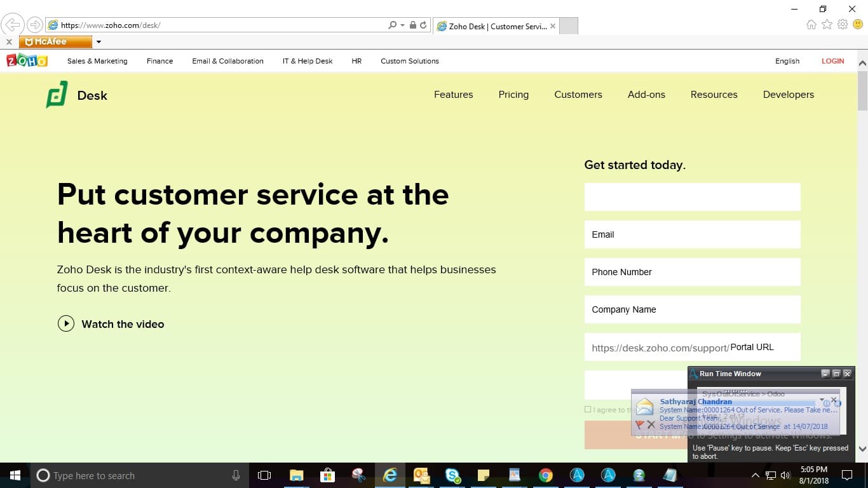Open the Add-ons link
Image resolution: width=868 pixels, height=488 pixels.
646,95
